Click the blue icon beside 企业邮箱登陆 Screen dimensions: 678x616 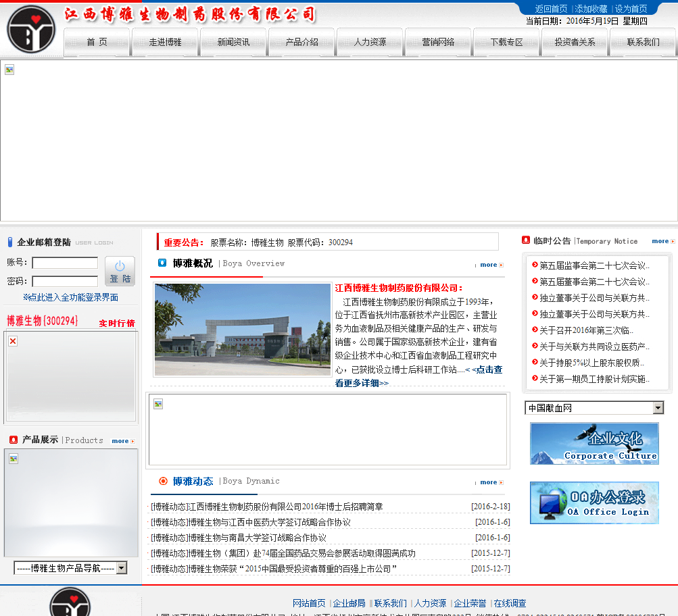(x=10, y=242)
